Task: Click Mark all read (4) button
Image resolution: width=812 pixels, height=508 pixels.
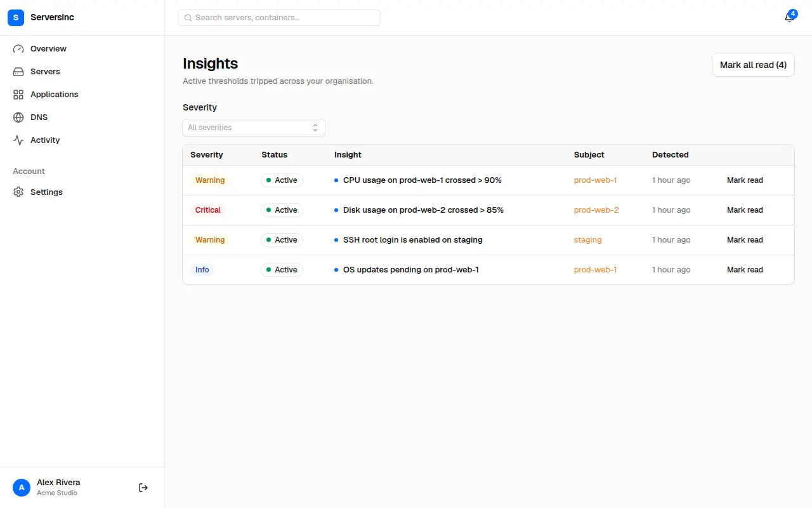Action: [x=753, y=65]
